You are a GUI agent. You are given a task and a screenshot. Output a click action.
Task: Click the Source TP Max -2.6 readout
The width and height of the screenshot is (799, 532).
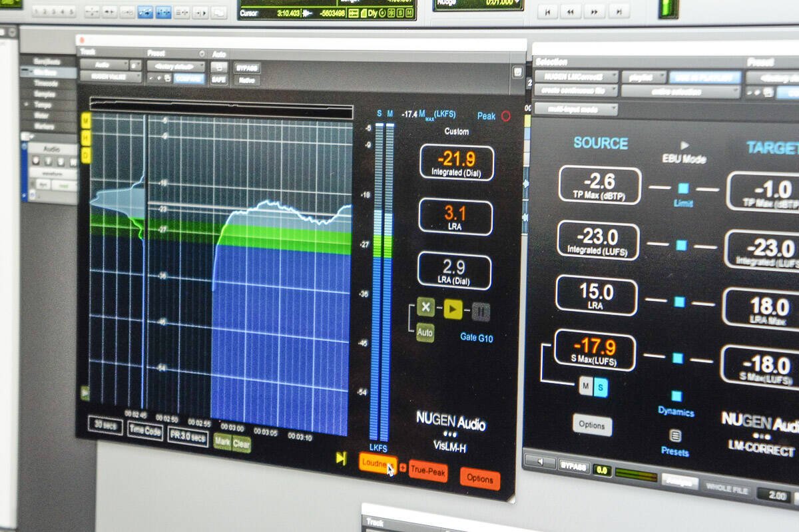[600, 185]
